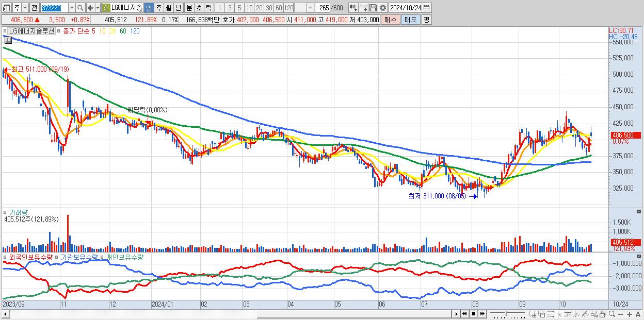Viewport: 644px width, 320px height.
Task: Click the stock search magnifier icon
Action: point(81,8)
